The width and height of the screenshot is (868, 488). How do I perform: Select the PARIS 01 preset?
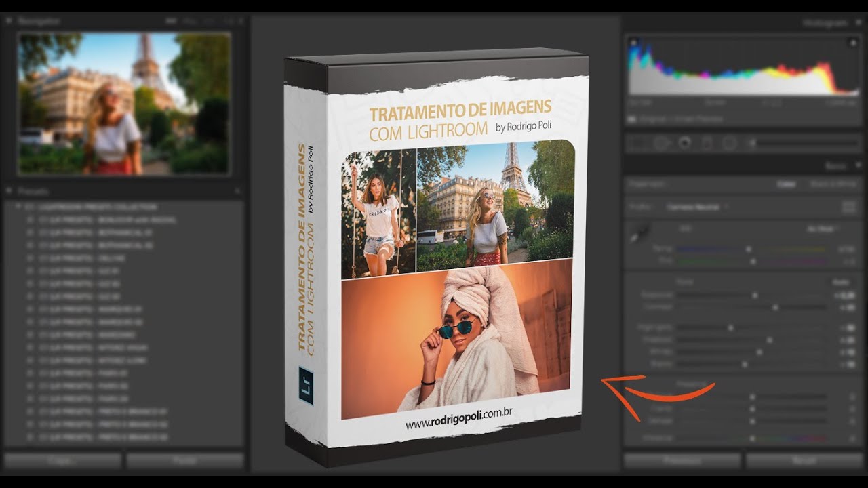coord(84,373)
